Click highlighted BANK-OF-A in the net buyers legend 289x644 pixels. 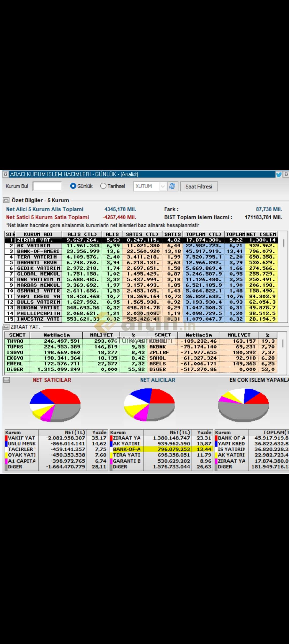click(x=127, y=449)
